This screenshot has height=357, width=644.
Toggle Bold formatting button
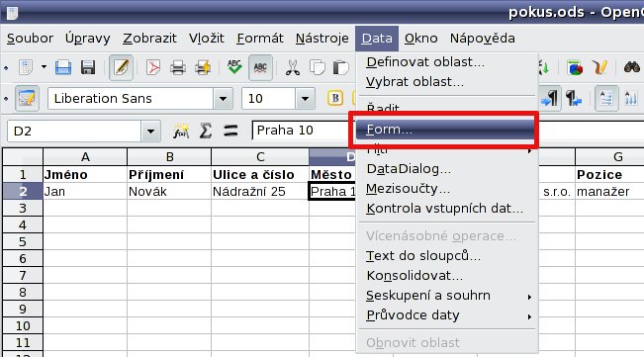(335, 99)
